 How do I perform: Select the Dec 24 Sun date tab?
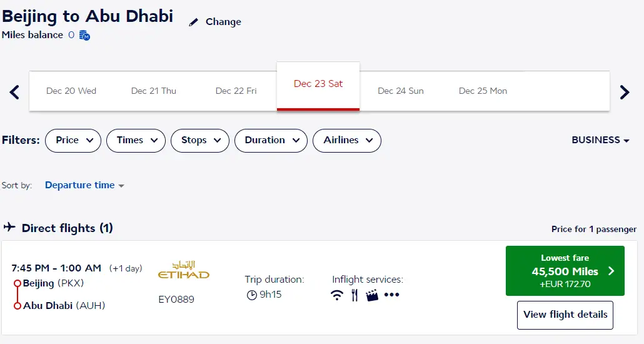(x=400, y=91)
